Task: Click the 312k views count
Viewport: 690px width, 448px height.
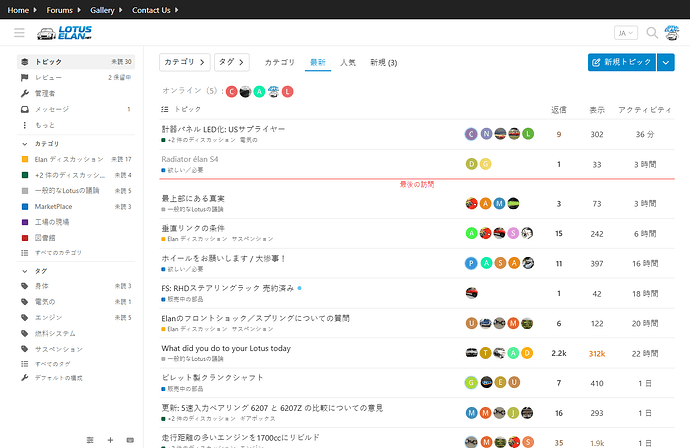Action: click(597, 353)
